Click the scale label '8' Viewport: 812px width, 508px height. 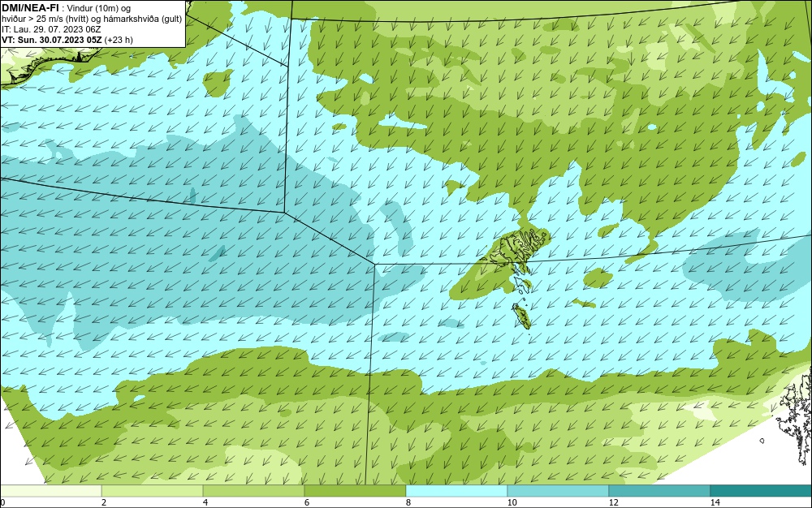click(408, 503)
